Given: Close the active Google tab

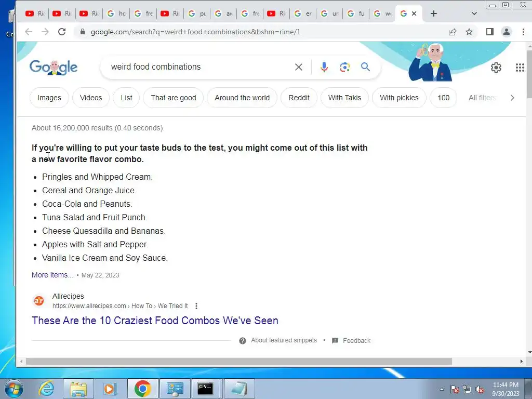Looking at the screenshot, I should coord(414,14).
